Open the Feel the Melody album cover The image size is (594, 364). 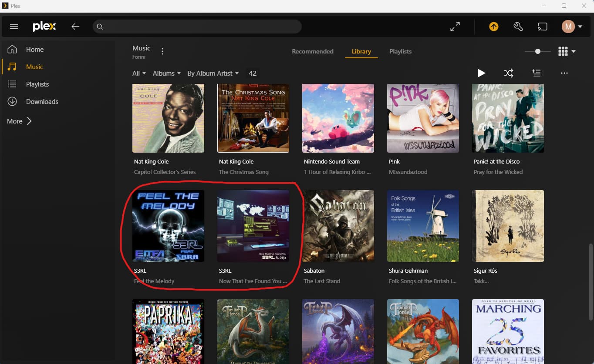coord(168,226)
